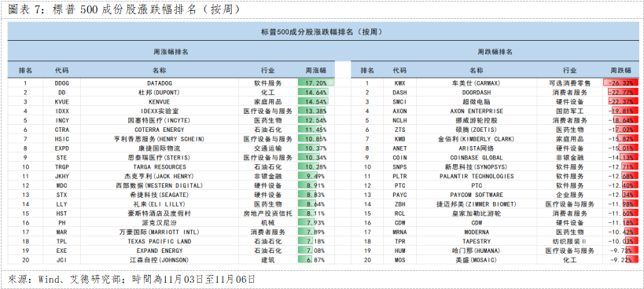Image resolution: width=644 pixels, height=289 pixels.
Task: Select the DDOG ticker cell
Action: 61,82
